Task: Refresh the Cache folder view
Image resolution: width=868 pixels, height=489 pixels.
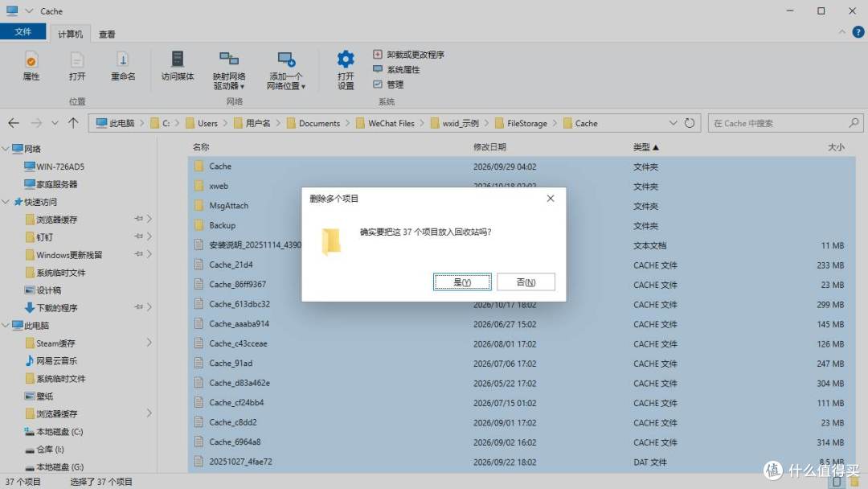Action: [x=690, y=123]
